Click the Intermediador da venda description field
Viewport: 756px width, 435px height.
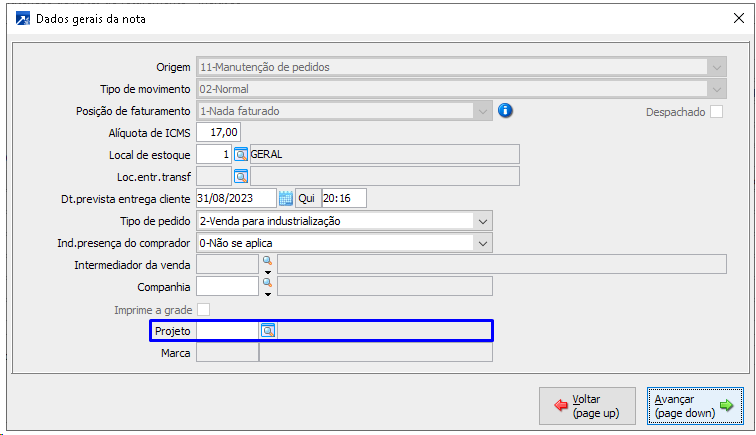502,264
